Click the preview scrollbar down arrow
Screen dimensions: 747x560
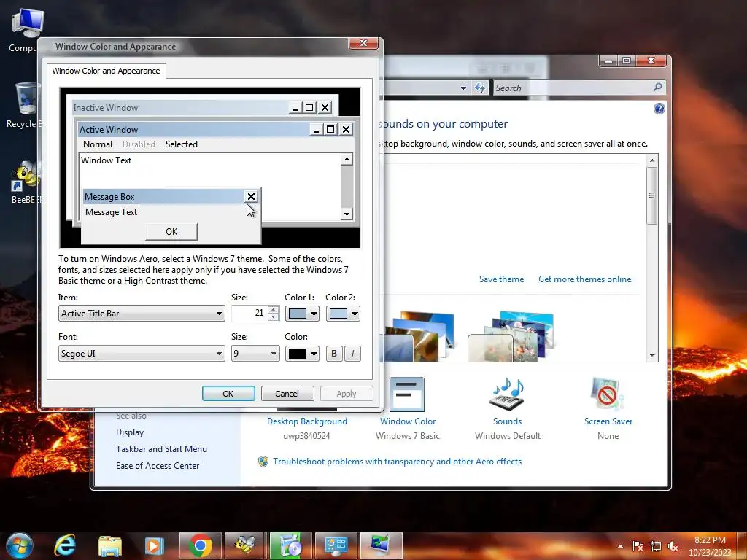347,214
